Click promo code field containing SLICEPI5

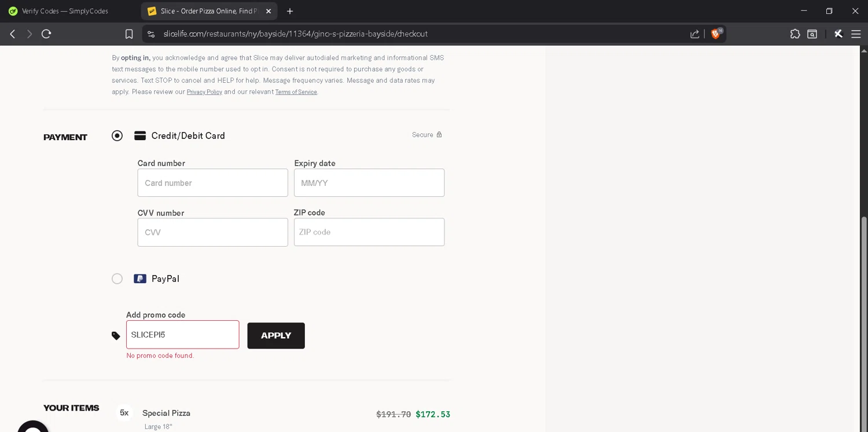[183, 335]
